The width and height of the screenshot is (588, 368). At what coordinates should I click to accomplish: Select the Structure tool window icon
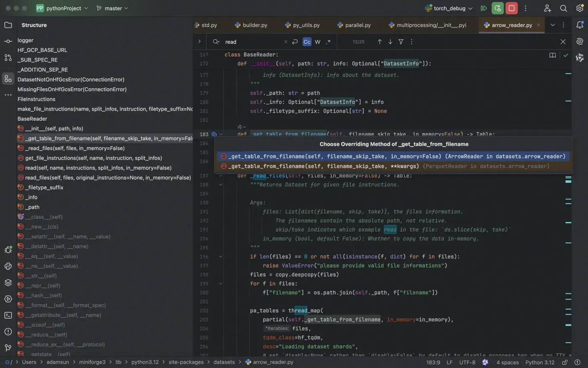point(8,79)
